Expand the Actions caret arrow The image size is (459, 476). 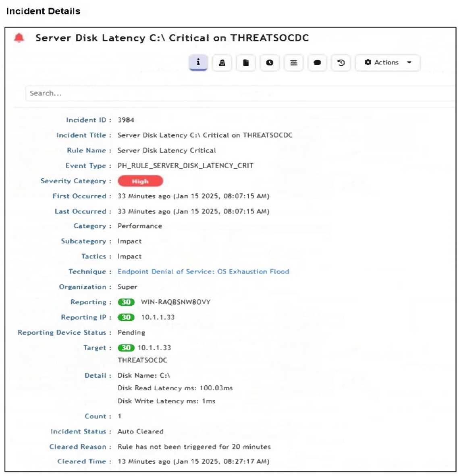point(409,62)
